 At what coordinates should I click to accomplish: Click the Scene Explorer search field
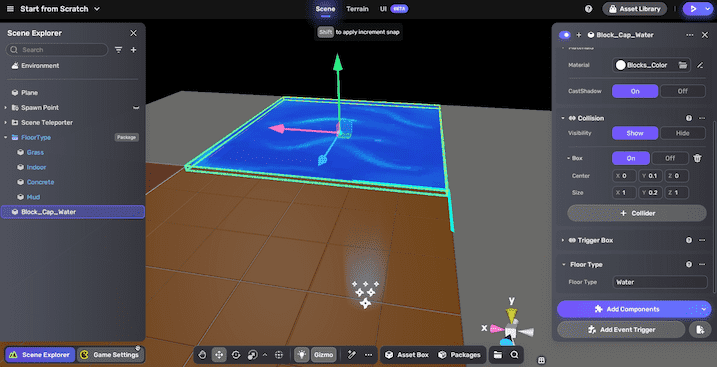57,50
